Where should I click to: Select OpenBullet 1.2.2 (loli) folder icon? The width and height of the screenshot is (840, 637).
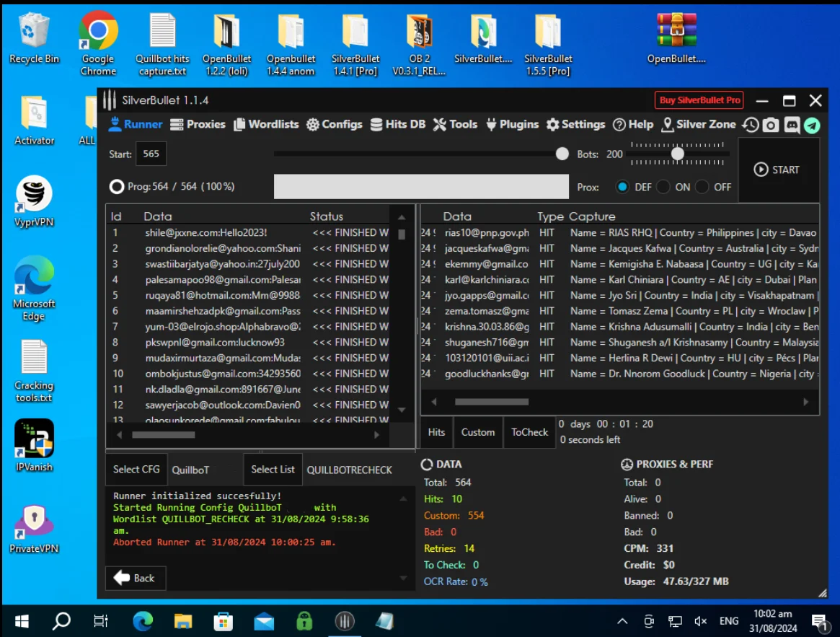click(x=226, y=45)
